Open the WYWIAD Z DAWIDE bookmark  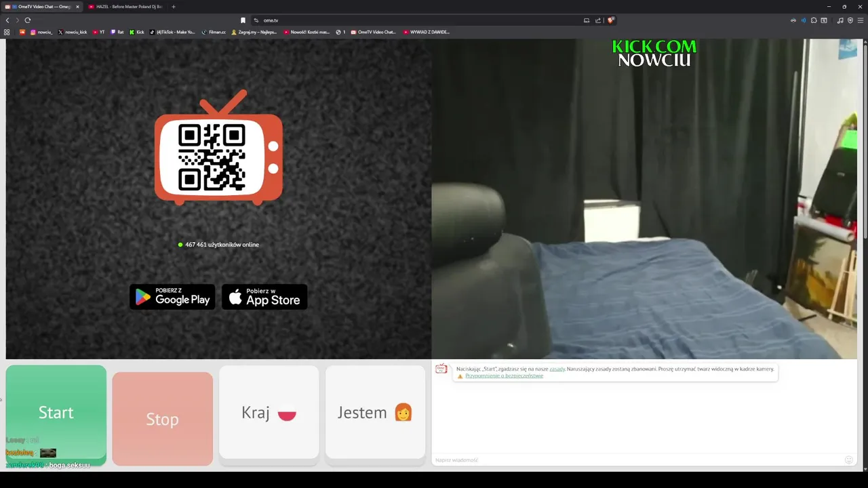[427, 32]
